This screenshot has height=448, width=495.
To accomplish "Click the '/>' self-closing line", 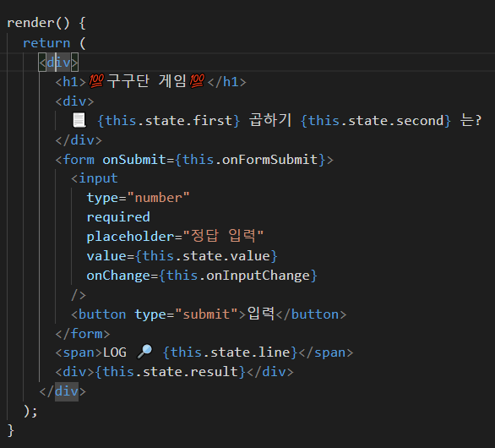I will coord(79,295).
